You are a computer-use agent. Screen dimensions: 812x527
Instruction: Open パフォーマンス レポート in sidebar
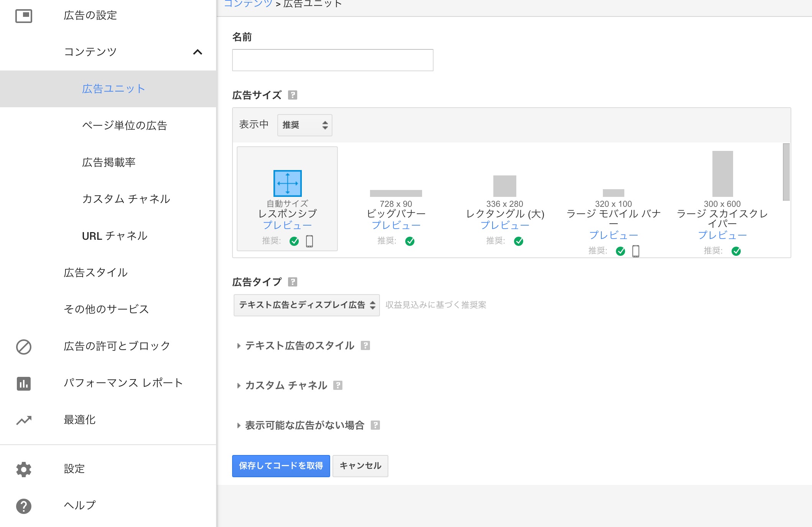[x=123, y=383]
